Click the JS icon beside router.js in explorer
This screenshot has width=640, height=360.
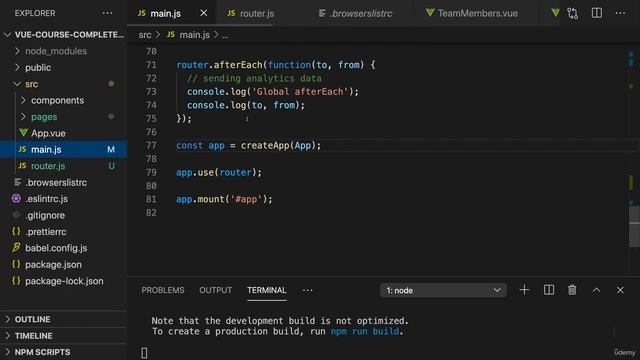(22, 166)
